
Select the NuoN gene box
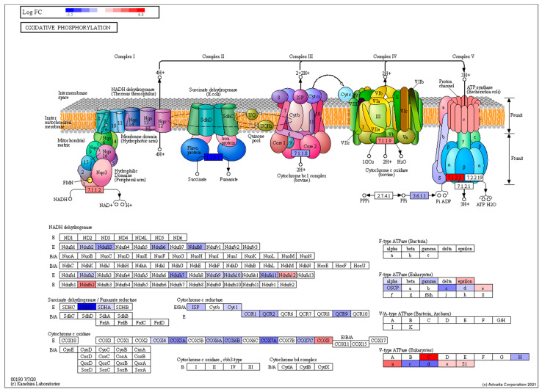click(306, 256)
